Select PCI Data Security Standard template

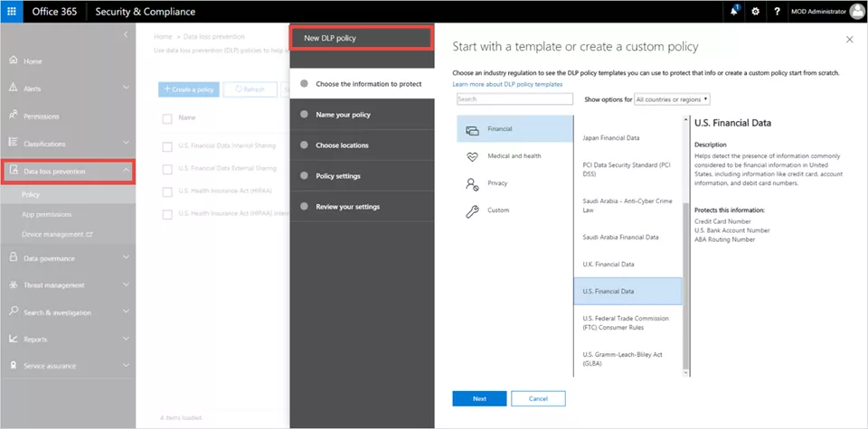point(627,169)
